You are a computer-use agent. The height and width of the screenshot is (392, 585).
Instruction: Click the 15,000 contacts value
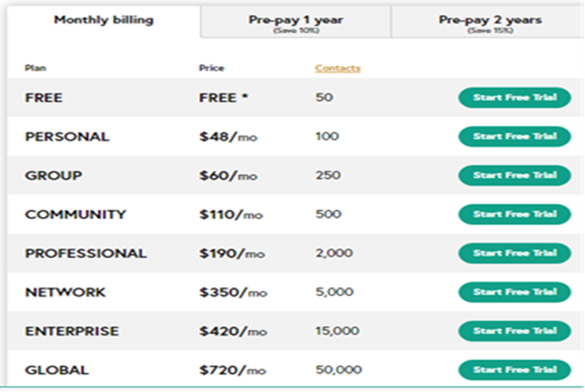[x=337, y=331]
